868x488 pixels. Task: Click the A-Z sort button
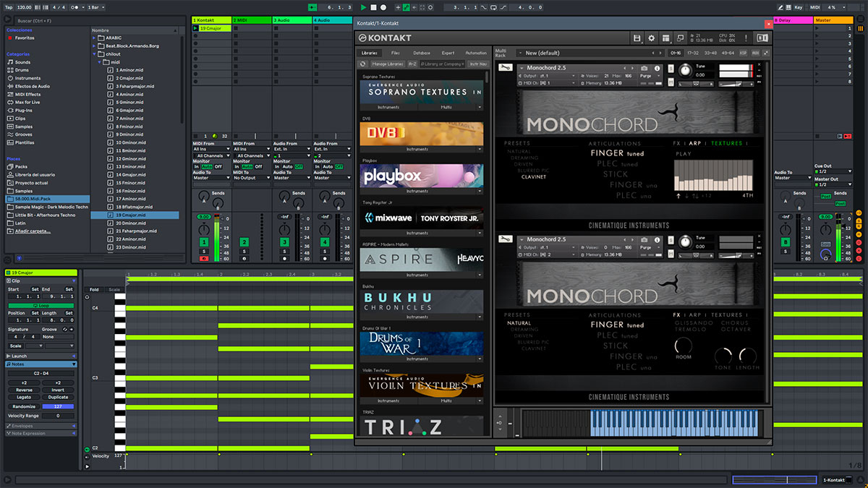[x=412, y=64]
